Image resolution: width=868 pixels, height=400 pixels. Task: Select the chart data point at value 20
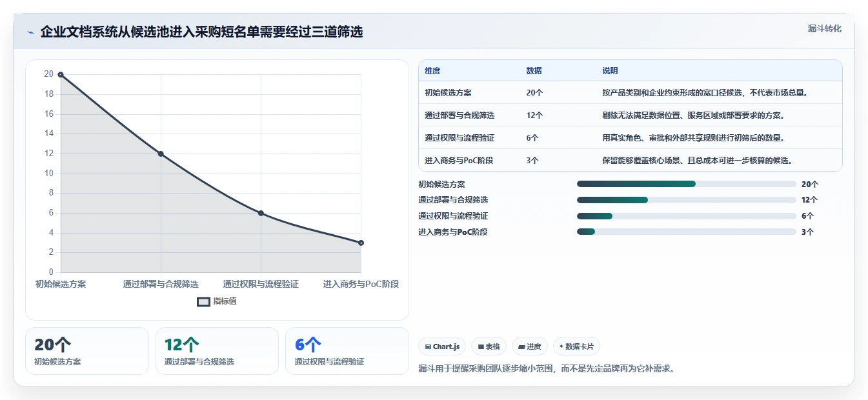click(61, 75)
